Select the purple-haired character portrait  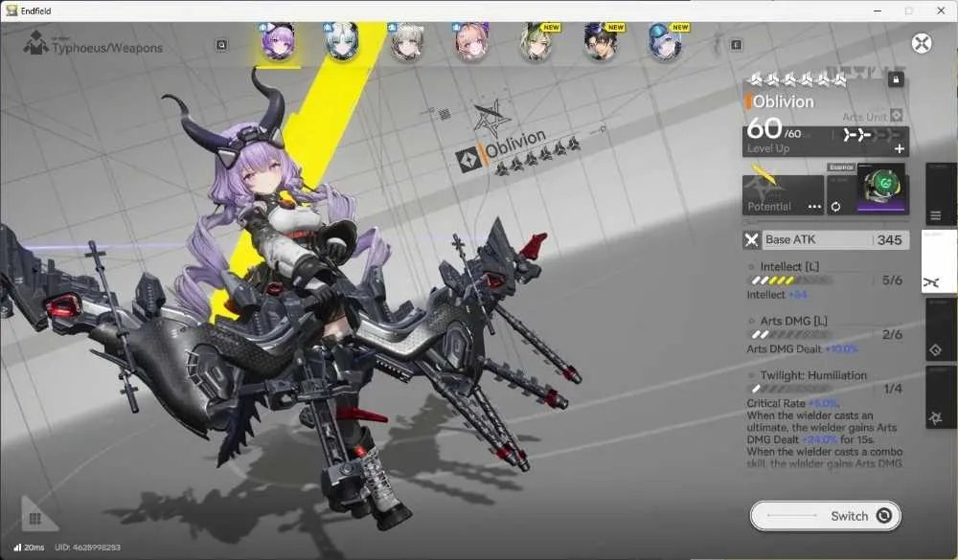coord(278,41)
